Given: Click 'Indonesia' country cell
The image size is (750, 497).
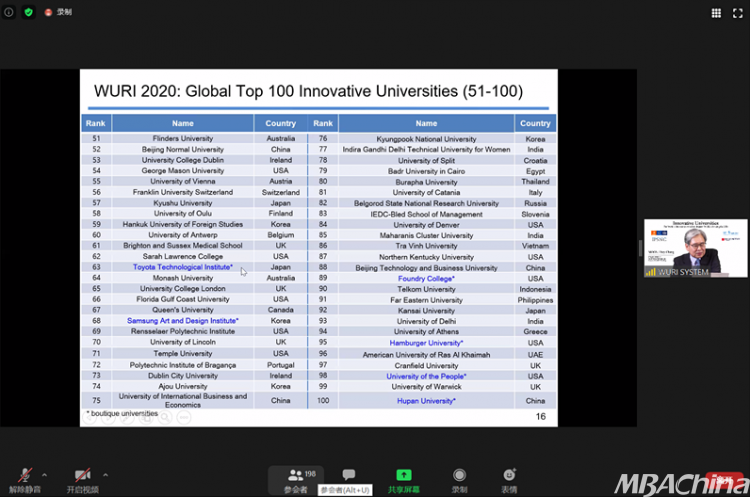Looking at the screenshot, I should click(535, 289).
